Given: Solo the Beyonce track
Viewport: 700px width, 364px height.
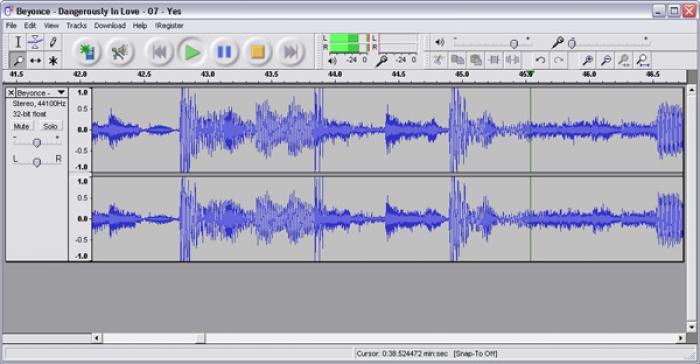Looking at the screenshot, I should click(50, 126).
